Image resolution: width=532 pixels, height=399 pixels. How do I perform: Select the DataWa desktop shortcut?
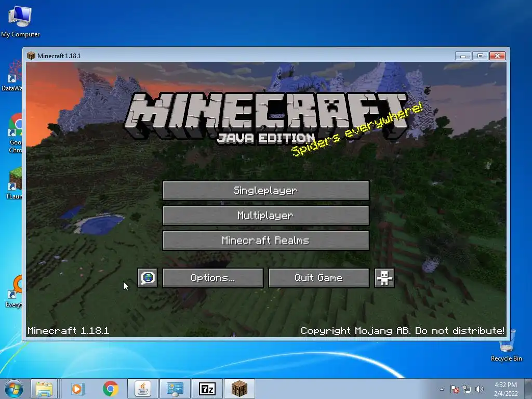(11, 76)
